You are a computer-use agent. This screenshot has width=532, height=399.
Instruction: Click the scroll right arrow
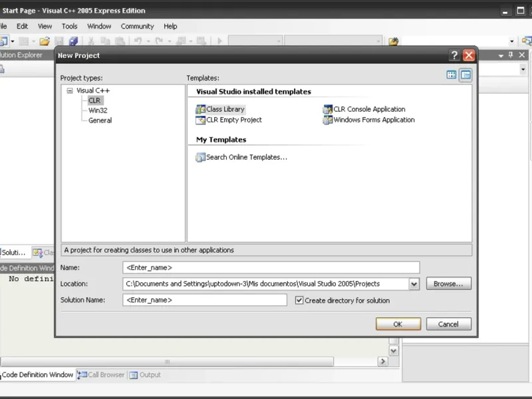pyautogui.click(x=383, y=362)
